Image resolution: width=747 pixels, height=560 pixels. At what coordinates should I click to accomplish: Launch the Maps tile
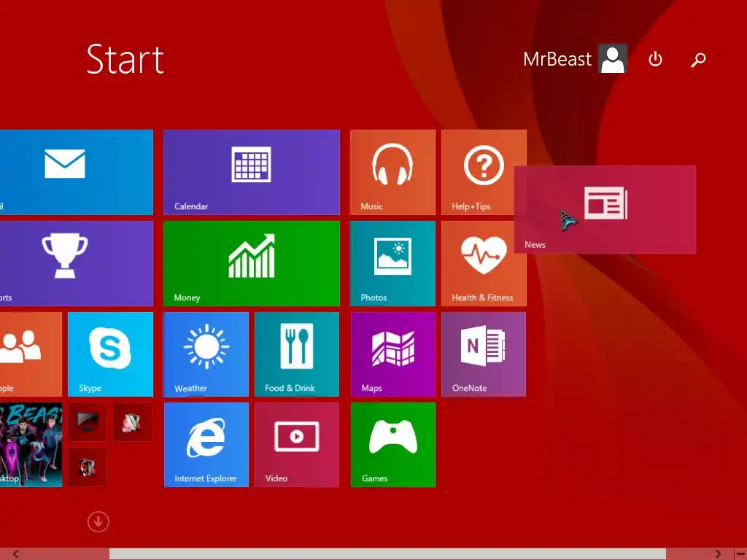click(393, 354)
